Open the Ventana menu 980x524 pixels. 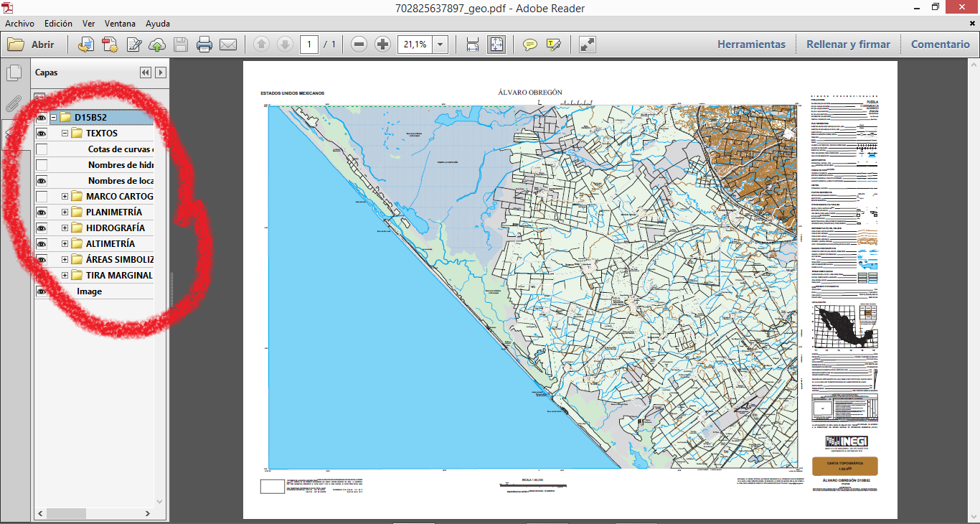pos(121,24)
